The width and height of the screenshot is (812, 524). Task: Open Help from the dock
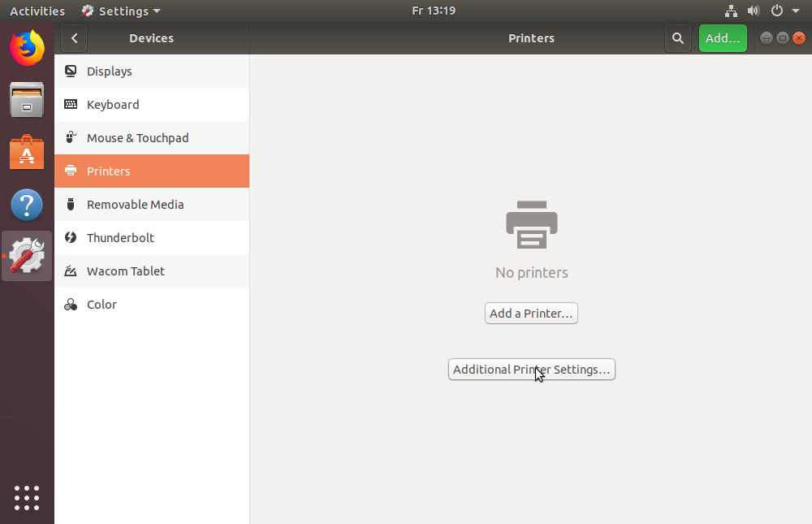pyautogui.click(x=27, y=205)
